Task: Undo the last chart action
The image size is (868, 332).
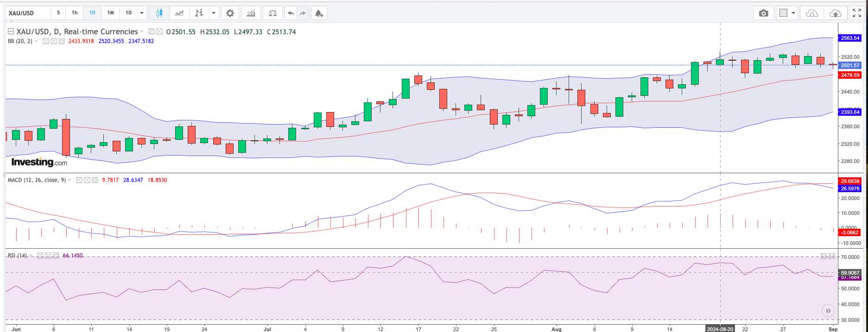Action: tap(291, 13)
